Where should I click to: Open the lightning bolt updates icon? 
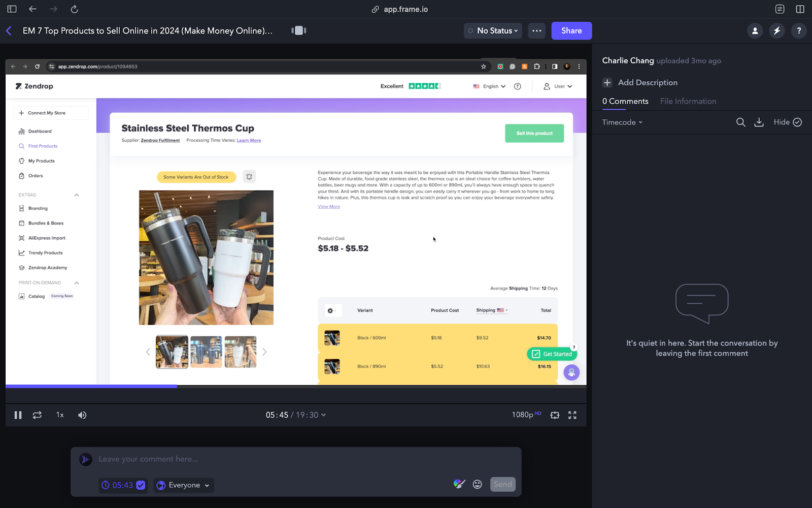pos(776,30)
